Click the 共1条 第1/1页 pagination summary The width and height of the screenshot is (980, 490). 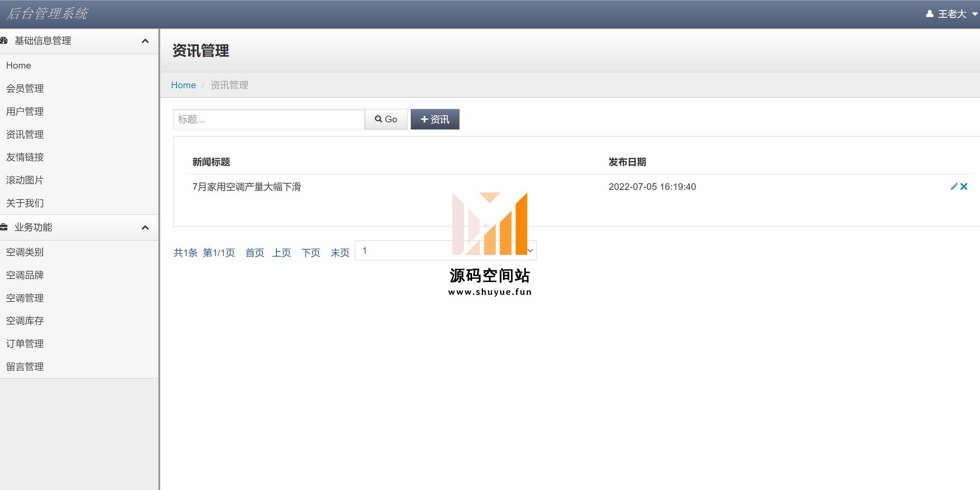point(204,253)
